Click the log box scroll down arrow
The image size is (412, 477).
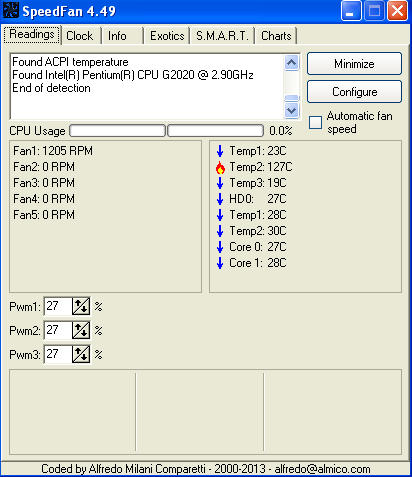coord(292,110)
